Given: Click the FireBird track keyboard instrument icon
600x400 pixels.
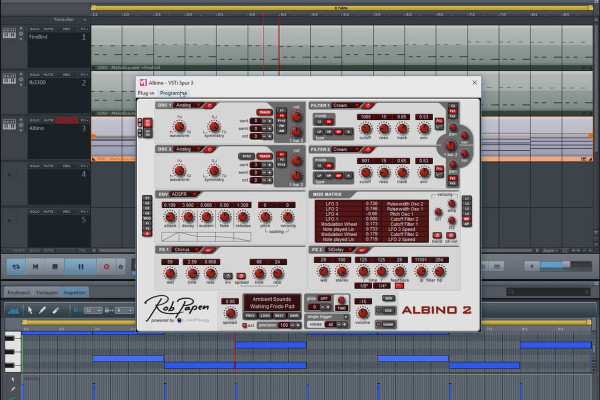Looking at the screenshot, I should pyautogui.click(x=10, y=33).
